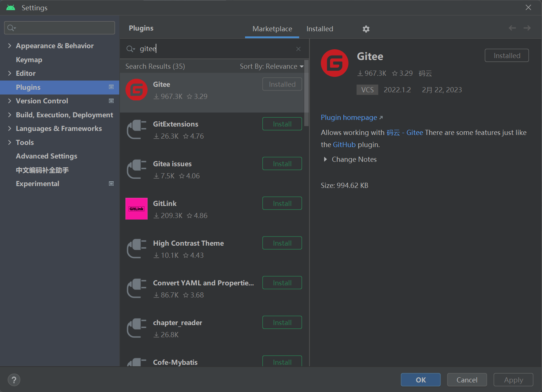Viewport: 542px width, 392px height.
Task: Click the project-level icon beside Experimental
Action: [x=111, y=183]
